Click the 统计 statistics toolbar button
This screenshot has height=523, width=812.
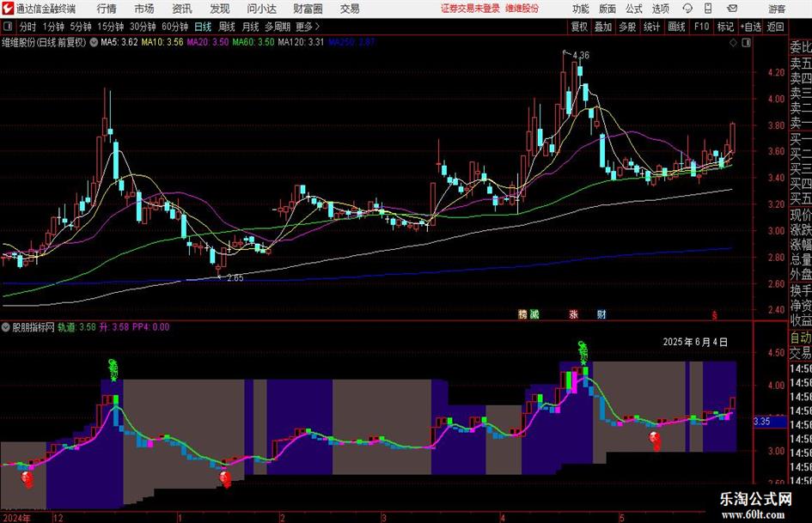651,27
